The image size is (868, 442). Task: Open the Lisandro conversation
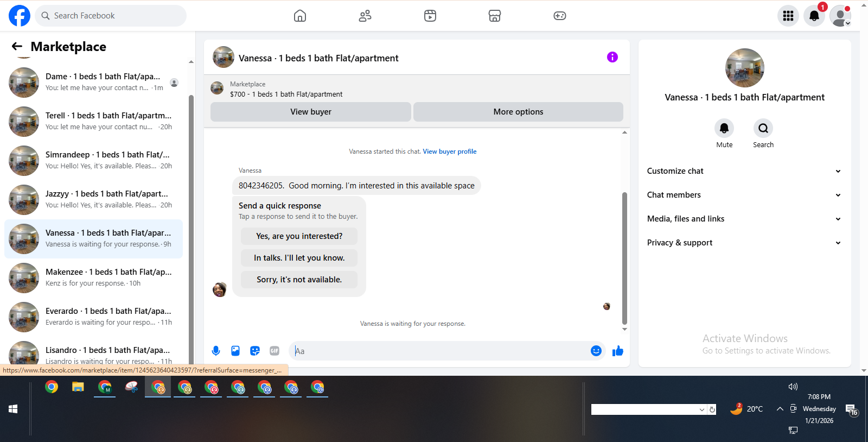coord(93,352)
